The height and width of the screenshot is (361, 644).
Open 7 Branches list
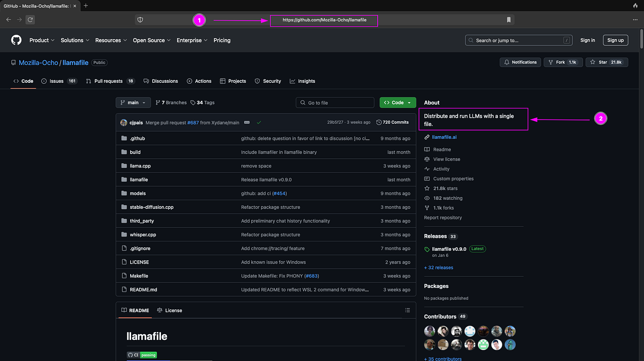[x=171, y=103]
